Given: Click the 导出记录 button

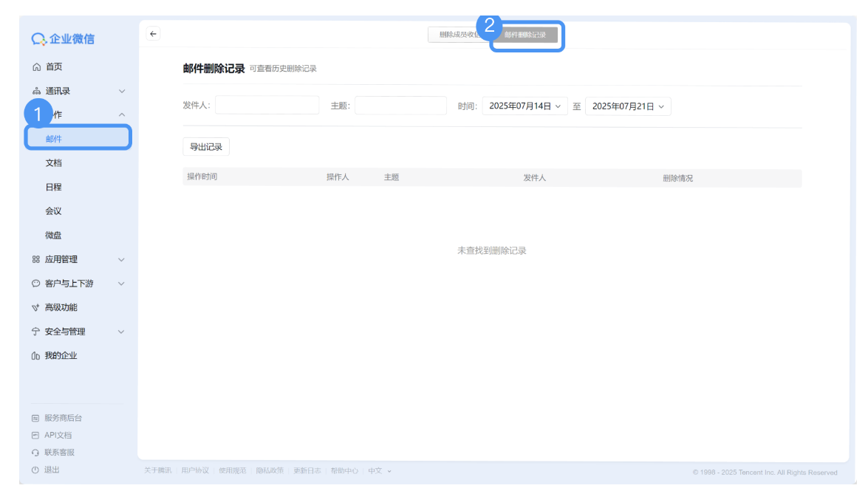Looking at the screenshot, I should (x=206, y=147).
